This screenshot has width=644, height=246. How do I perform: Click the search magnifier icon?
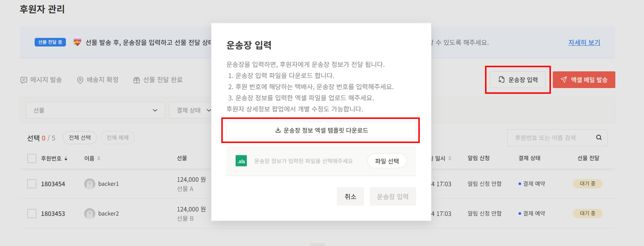point(599,137)
